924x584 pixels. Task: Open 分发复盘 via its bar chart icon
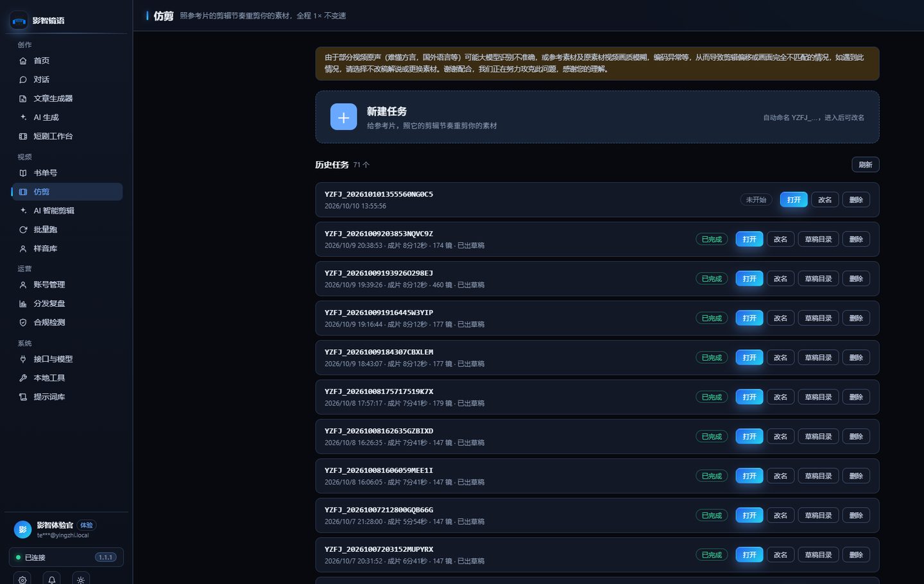point(23,304)
